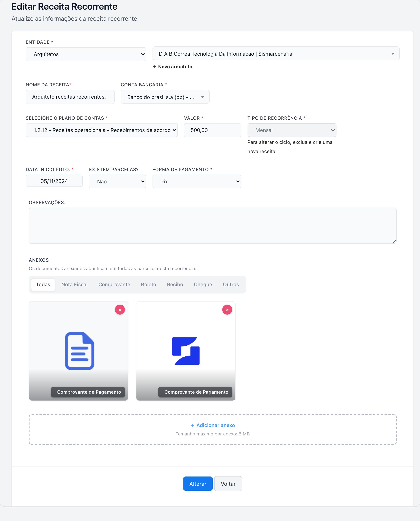This screenshot has height=521, width=420.
Task: Click the 'Editar Receita Recorrente' page title
Action: click(x=64, y=7)
